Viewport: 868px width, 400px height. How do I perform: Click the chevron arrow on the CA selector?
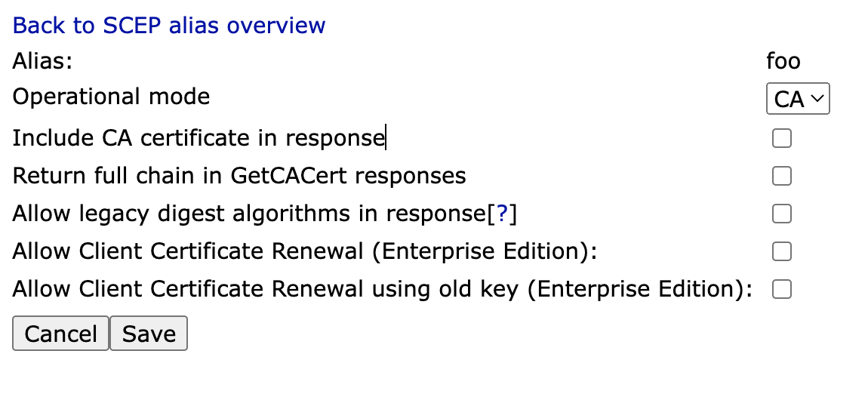click(818, 99)
